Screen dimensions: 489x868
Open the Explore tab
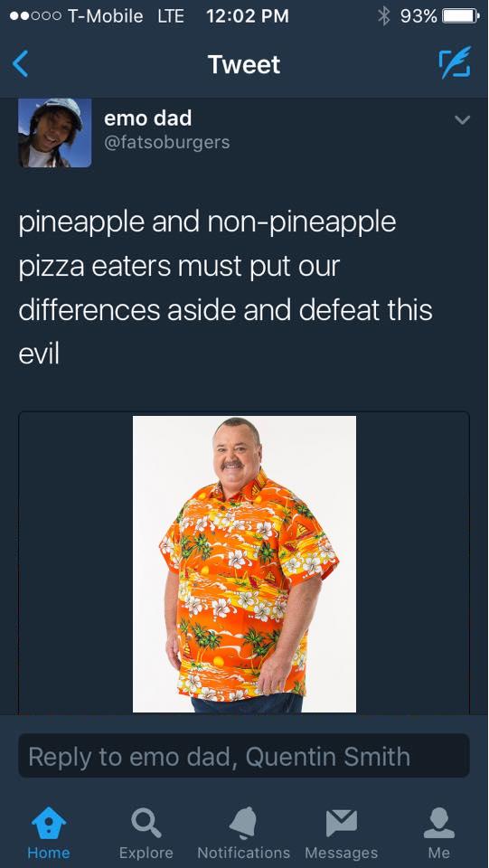coord(146,833)
